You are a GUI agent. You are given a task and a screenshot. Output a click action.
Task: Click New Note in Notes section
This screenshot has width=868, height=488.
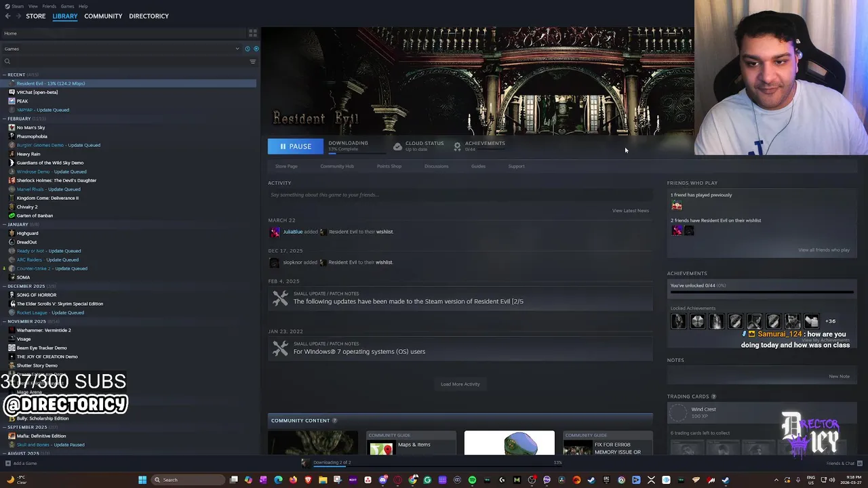[x=839, y=376]
